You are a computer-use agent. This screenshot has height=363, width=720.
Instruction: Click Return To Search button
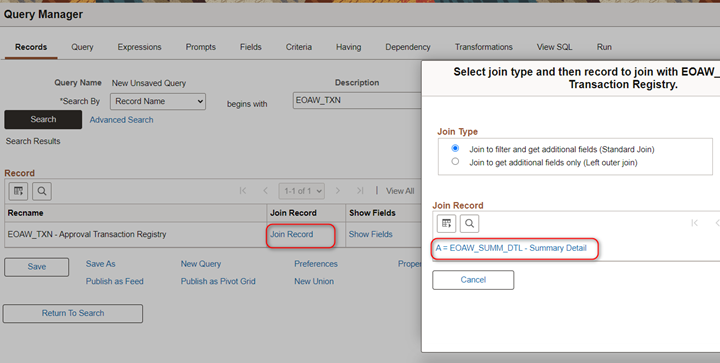[x=73, y=313]
